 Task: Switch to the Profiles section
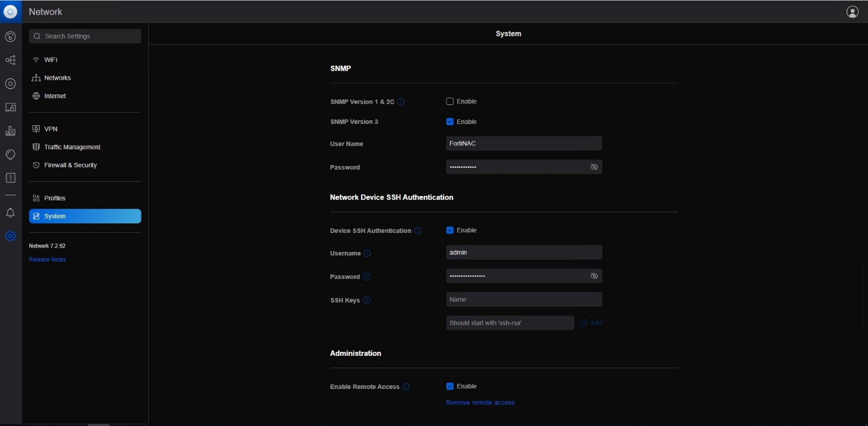54,198
